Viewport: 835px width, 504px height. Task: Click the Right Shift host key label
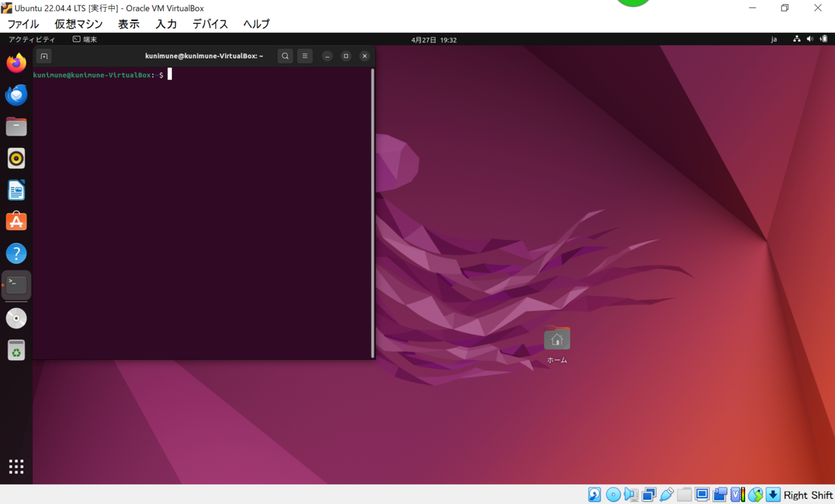tap(808, 495)
